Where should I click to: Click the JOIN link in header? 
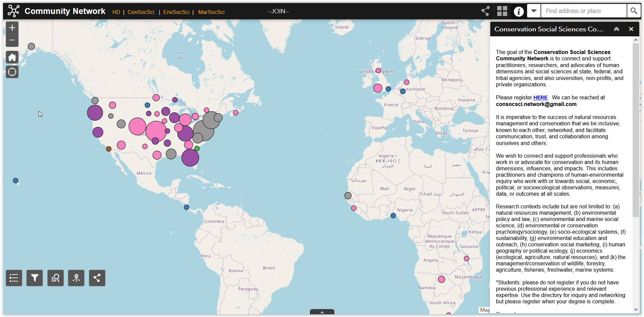click(x=278, y=11)
